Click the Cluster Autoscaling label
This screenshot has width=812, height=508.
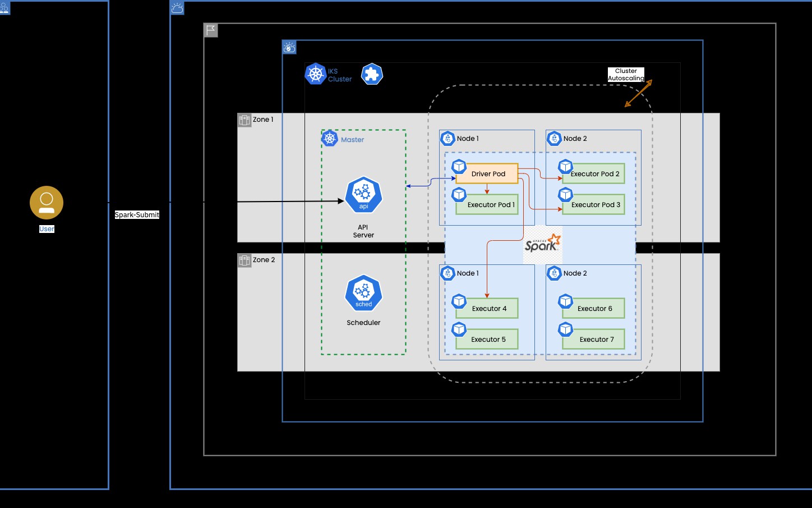point(626,75)
